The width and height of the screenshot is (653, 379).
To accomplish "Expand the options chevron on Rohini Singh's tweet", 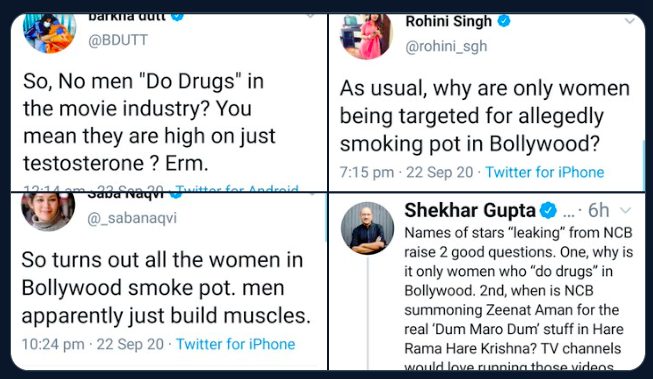I will 630,21.
